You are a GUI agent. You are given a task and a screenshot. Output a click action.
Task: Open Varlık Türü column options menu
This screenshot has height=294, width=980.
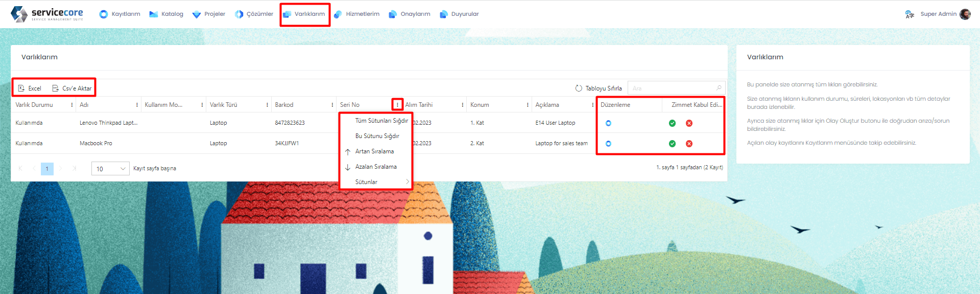(267, 105)
